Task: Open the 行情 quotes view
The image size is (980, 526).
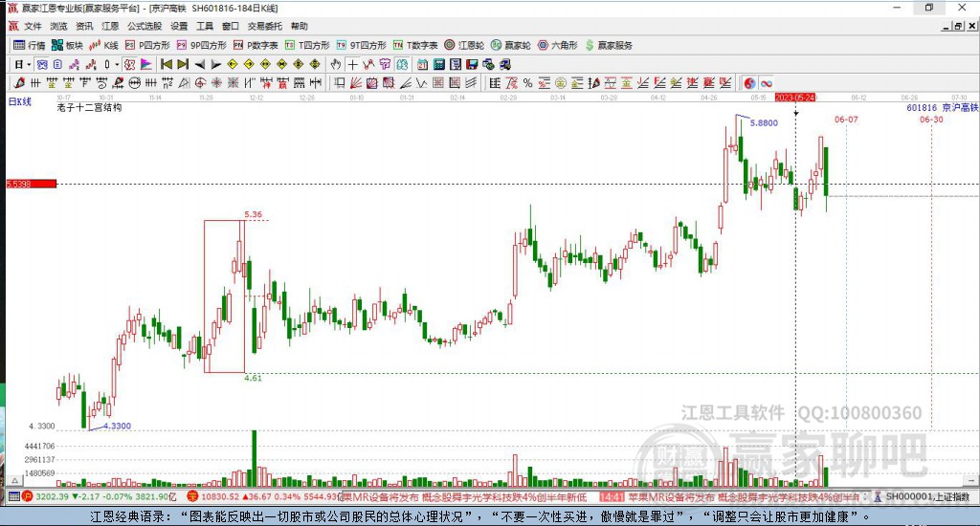Action: [30, 45]
